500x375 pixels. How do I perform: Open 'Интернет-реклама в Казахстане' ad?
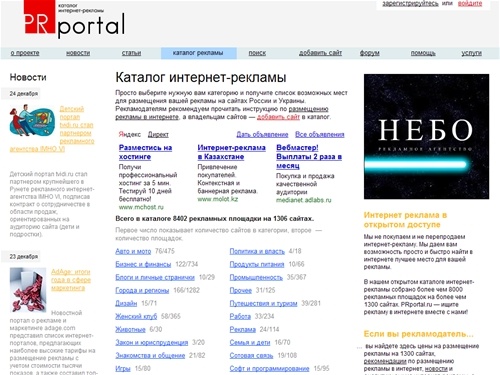pyautogui.click(x=231, y=152)
